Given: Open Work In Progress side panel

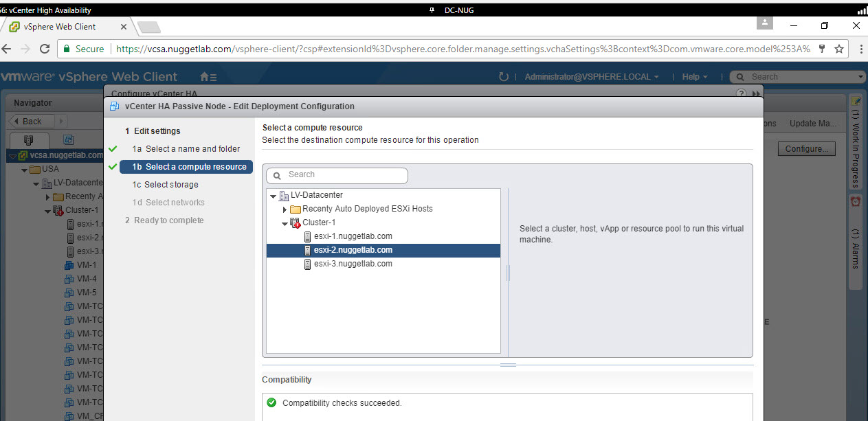Looking at the screenshot, I should pyautogui.click(x=856, y=144).
